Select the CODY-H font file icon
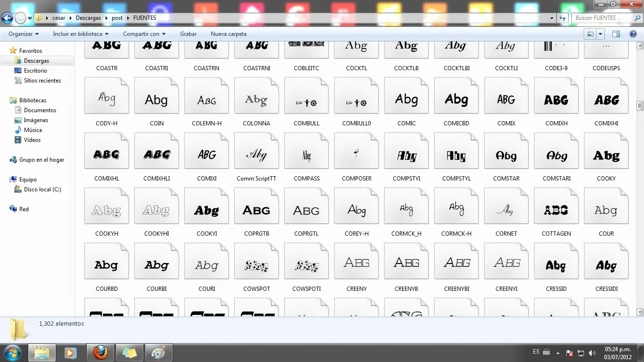This screenshot has height=362, width=644. [107, 96]
